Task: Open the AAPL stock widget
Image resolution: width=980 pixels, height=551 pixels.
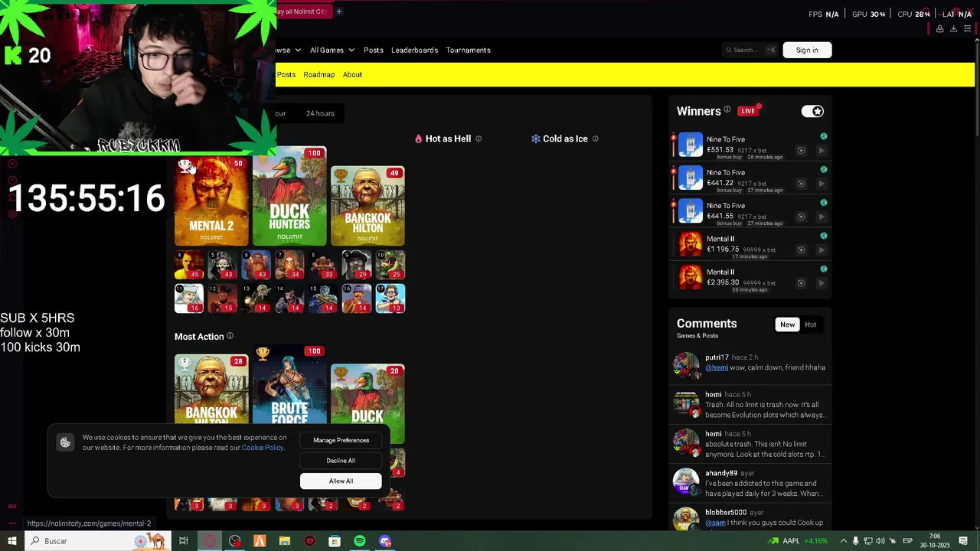Action: click(x=796, y=541)
